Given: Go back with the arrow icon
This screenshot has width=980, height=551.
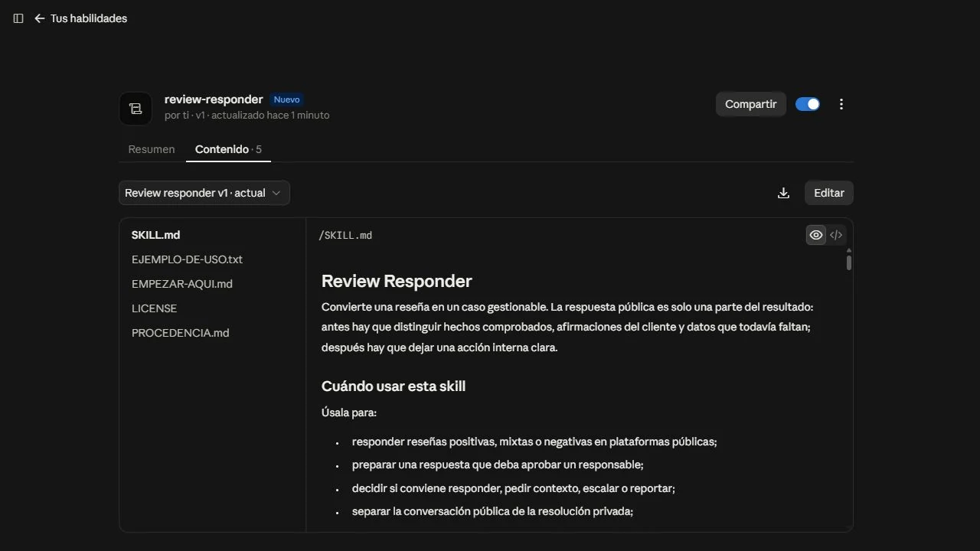Looking at the screenshot, I should pos(40,18).
